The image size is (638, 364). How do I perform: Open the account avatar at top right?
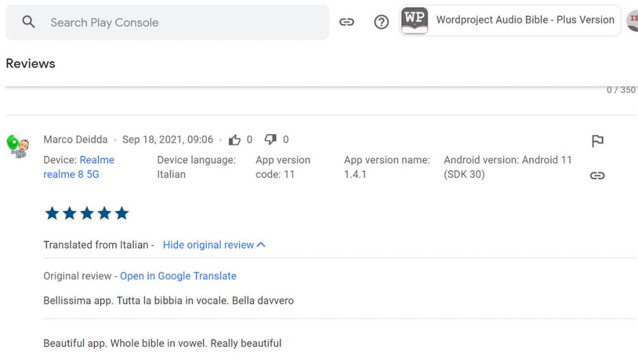tap(632, 19)
